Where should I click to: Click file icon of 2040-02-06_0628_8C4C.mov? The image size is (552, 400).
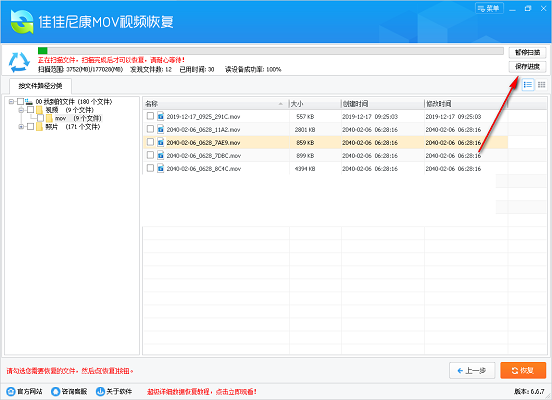coord(161,168)
